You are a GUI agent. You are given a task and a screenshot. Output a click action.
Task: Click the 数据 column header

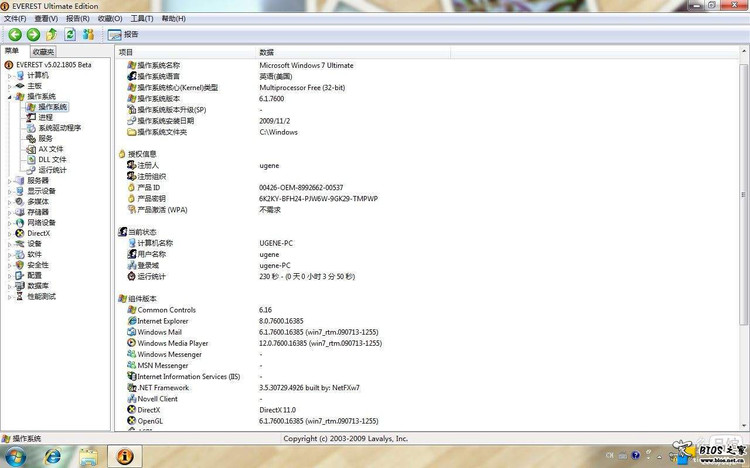coord(353,52)
